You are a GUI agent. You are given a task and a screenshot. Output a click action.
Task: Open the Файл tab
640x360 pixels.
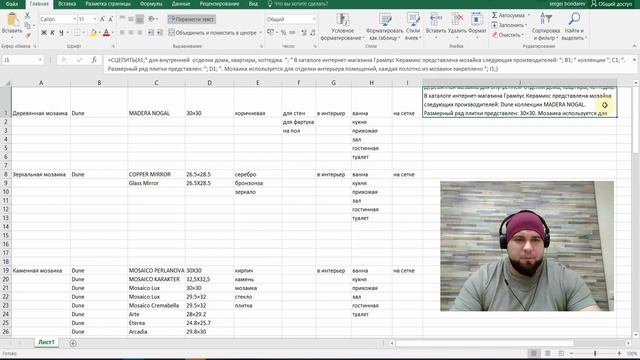click(x=12, y=4)
